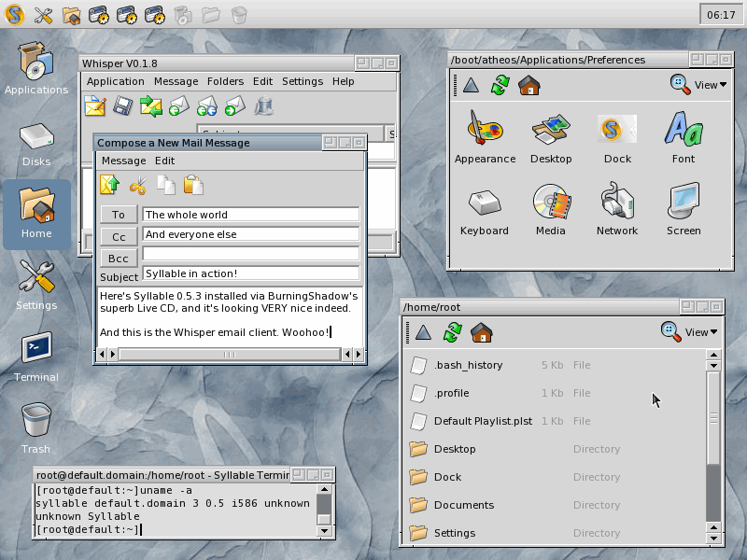Click the Cc button in compose window
747x560 pixels.
119,237
